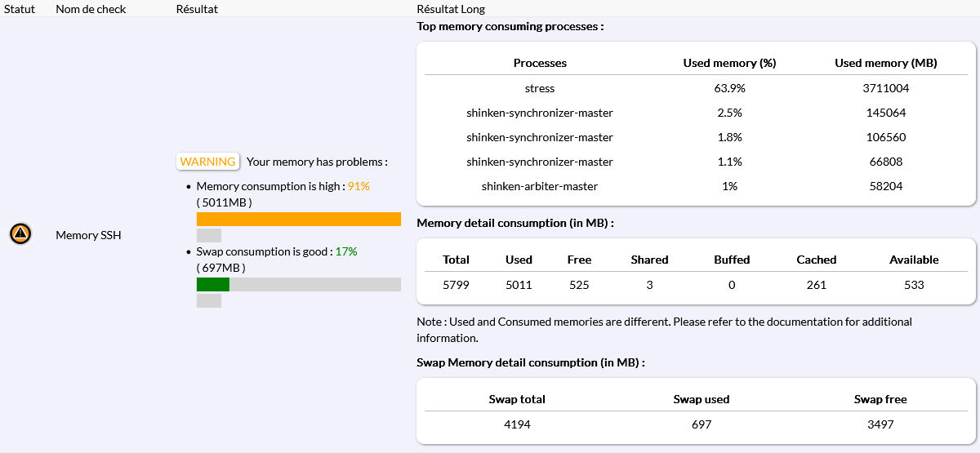
Task: Click the Cached memory column header
Action: tap(816, 260)
